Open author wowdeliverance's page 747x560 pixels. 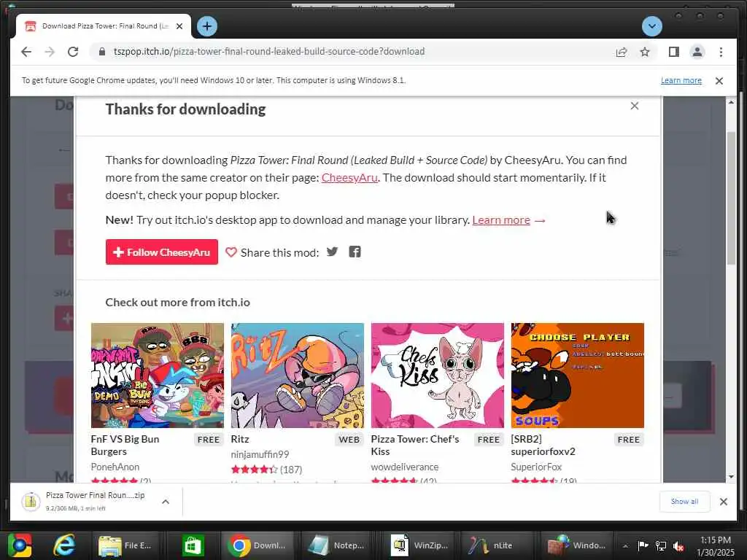[x=404, y=467]
